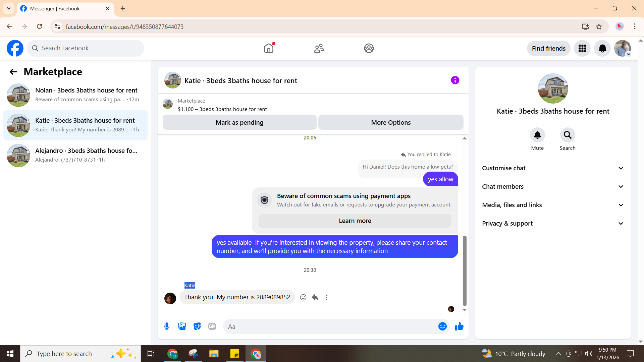644x362 pixels.
Task: Expand the Chat members section
Action: pos(553,187)
